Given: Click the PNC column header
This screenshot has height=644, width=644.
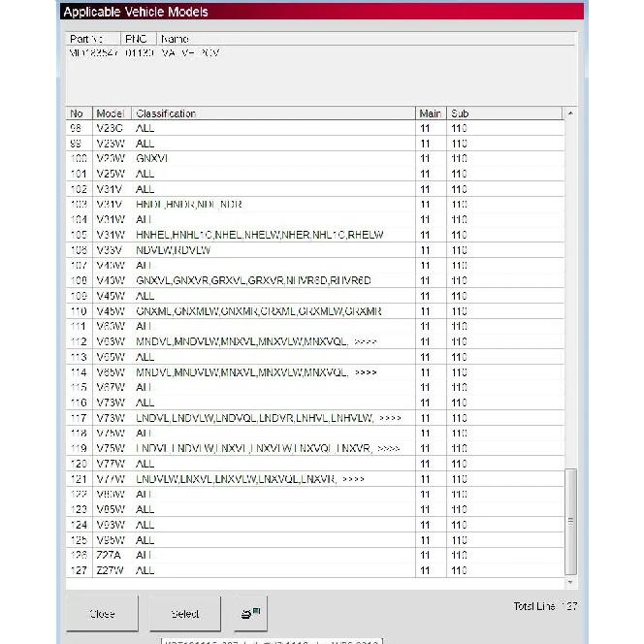Looking at the screenshot, I should click(x=139, y=39).
